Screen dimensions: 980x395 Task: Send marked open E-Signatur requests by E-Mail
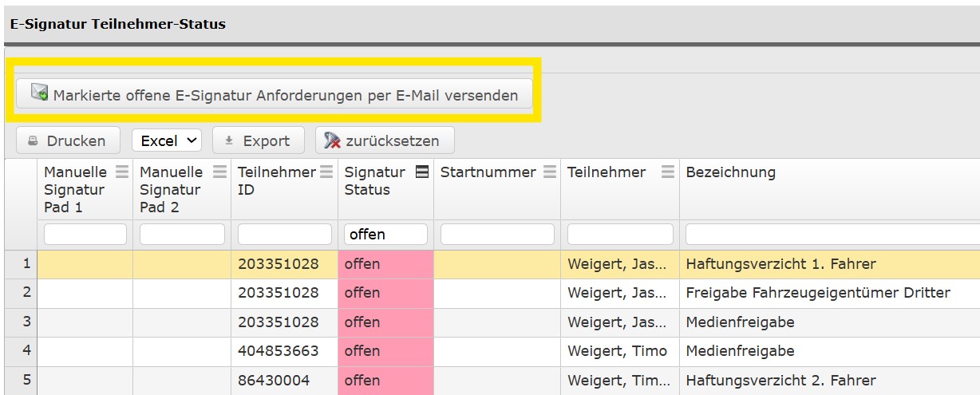tap(274, 95)
